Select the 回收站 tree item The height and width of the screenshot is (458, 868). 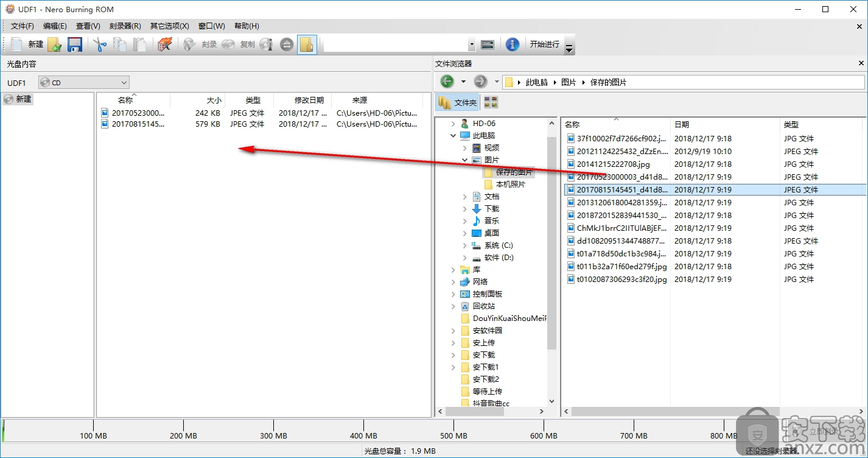coord(484,306)
